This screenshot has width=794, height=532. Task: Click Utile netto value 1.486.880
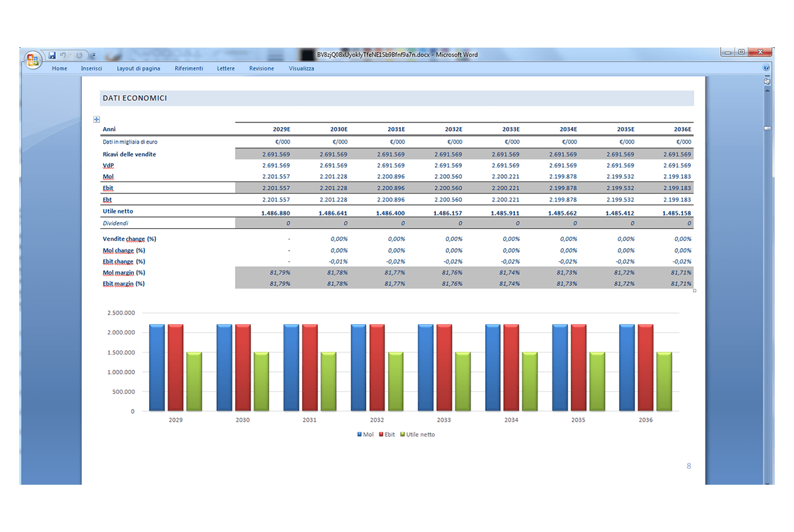coord(276,213)
